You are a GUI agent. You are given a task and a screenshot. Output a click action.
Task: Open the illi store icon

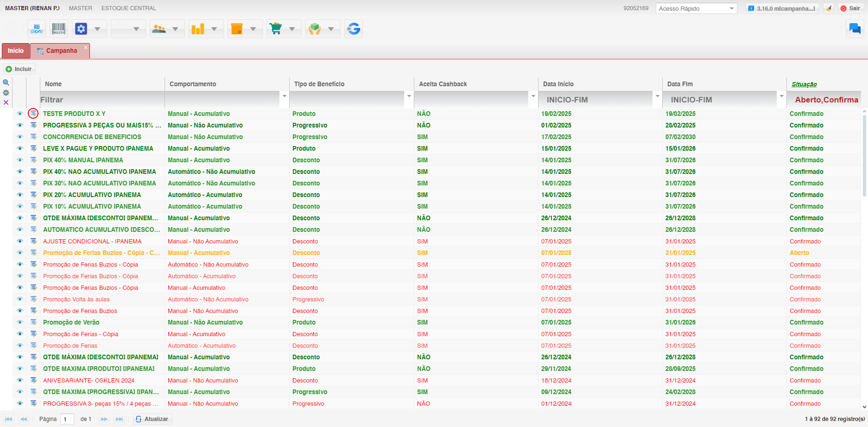pos(37,29)
